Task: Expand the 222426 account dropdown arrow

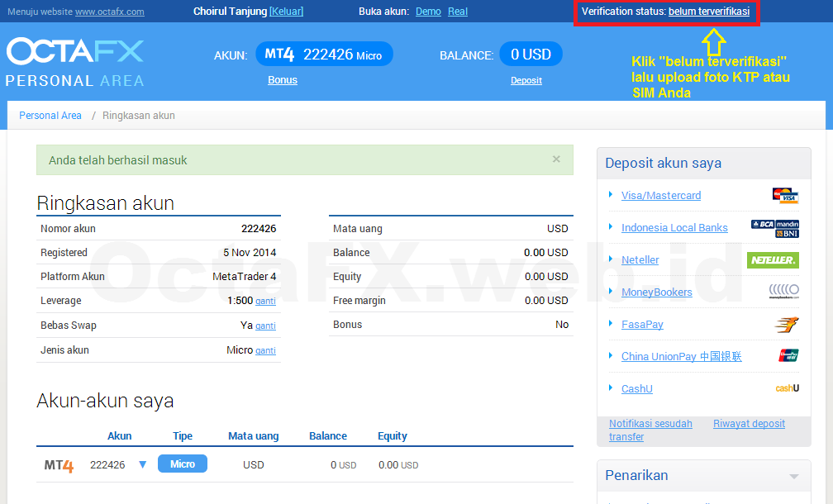Action: pos(142,464)
